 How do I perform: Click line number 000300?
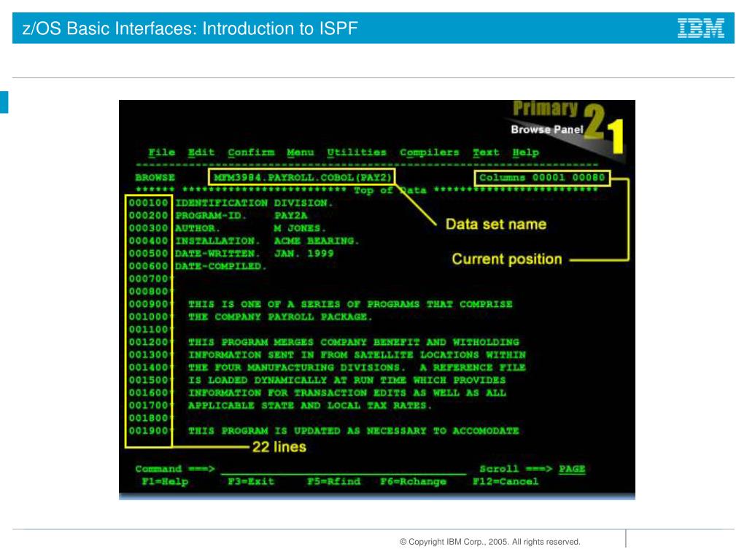point(148,228)
